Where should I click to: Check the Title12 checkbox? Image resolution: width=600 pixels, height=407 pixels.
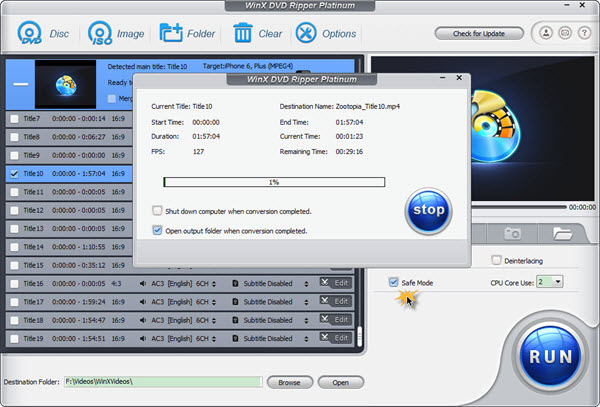(15, 210)
